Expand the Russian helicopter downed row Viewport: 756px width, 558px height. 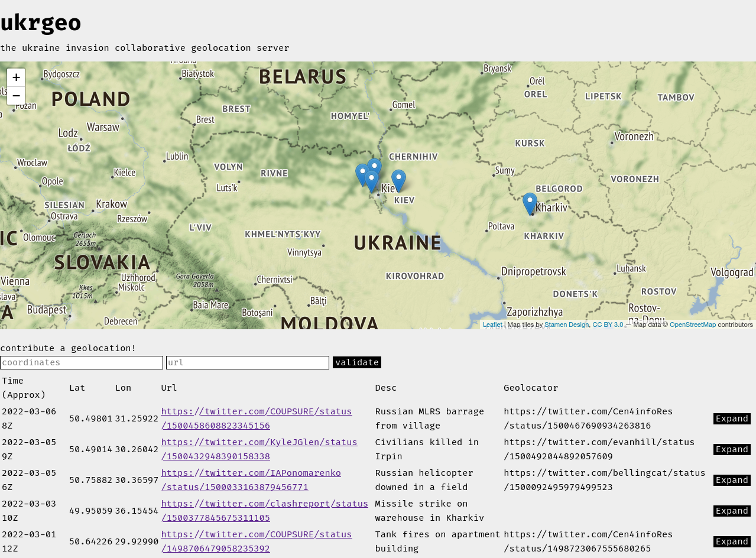click(732, 480)
